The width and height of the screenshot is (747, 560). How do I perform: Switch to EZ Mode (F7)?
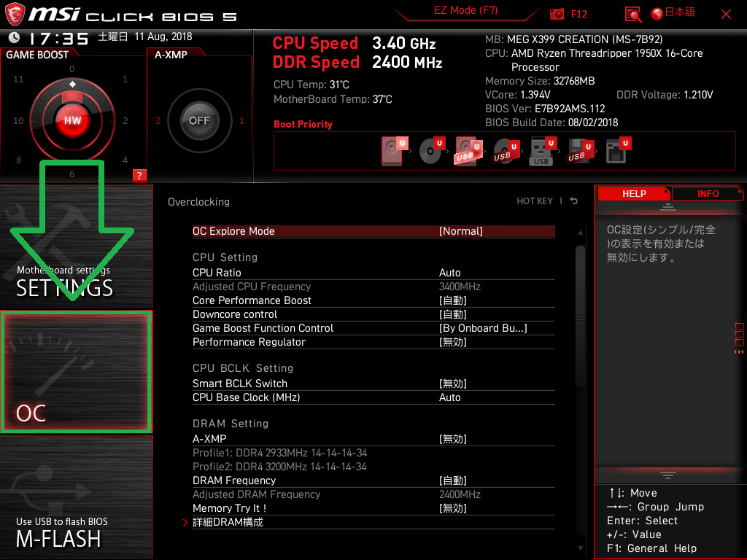(466, 10)
